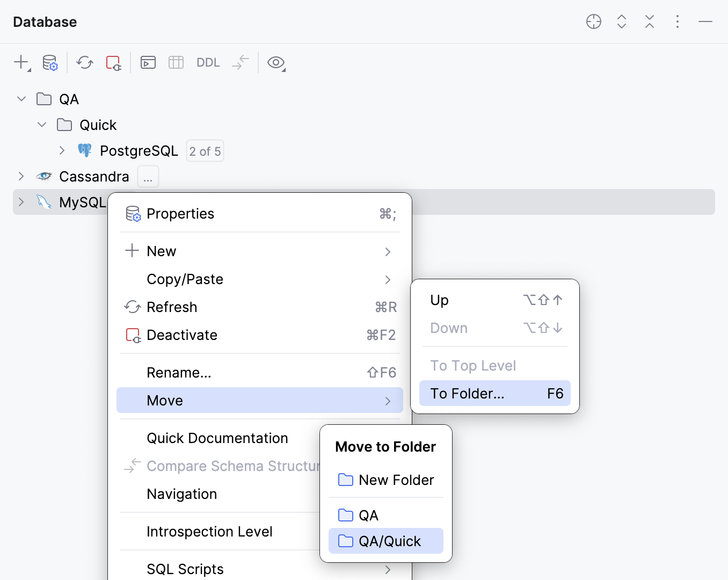Collapse the QA folder

pos(21,99)
